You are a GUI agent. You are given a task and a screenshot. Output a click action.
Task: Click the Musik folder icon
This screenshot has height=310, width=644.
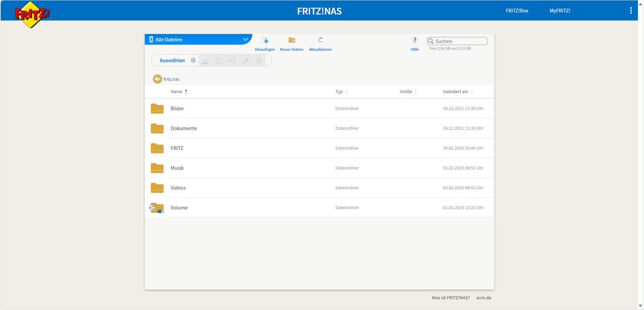pos(157,168)
